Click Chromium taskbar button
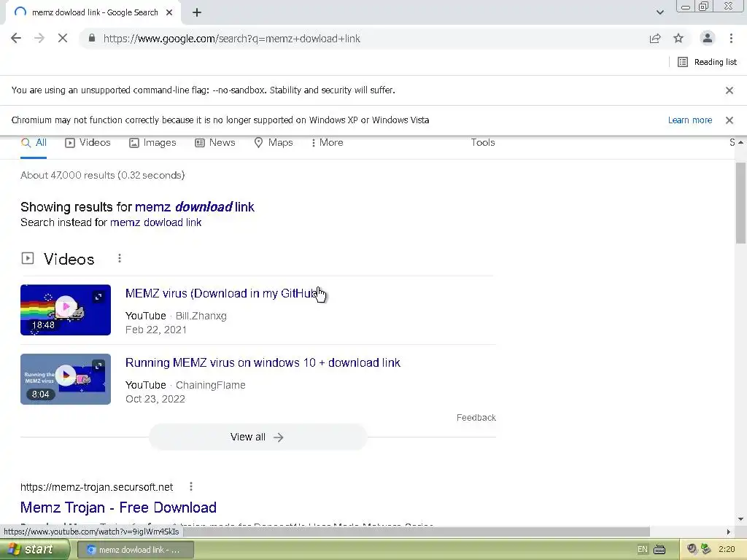This screenshot has height=560, width=747. click(135, 550)
